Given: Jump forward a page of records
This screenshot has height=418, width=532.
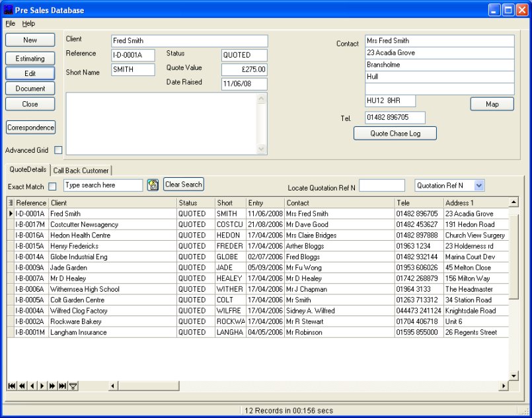Looking at the screenshot, I should point(52,386).
